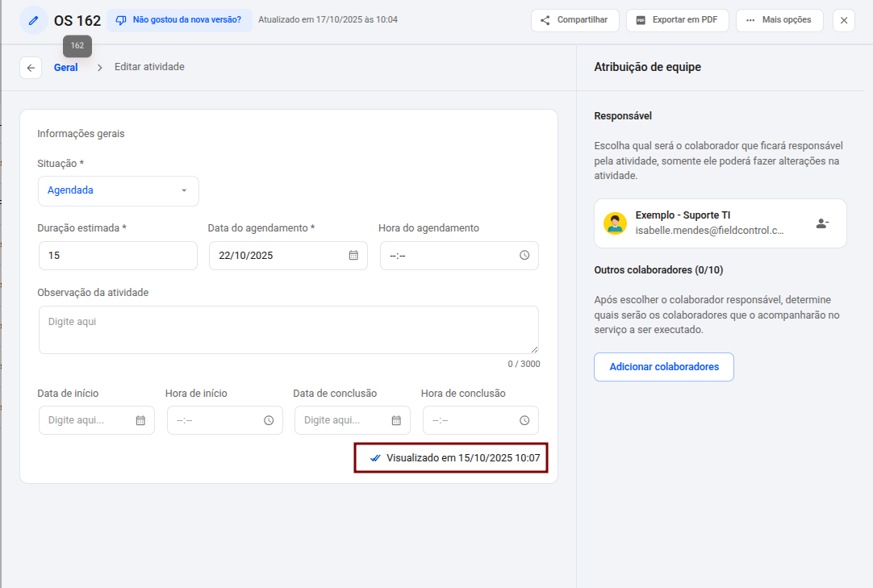Click Não gostou da nova versão link
This screenshot has height=588, width=873.
point(179,20)
